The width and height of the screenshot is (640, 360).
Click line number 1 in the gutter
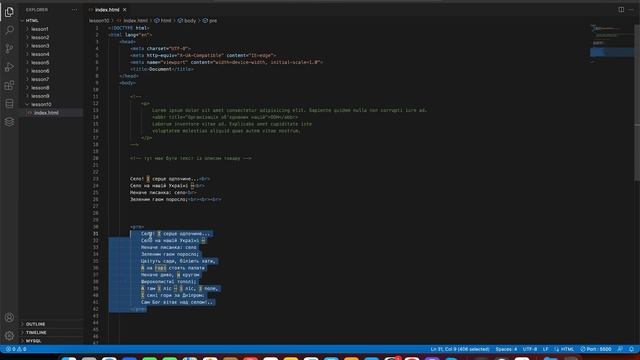point(97,28)
